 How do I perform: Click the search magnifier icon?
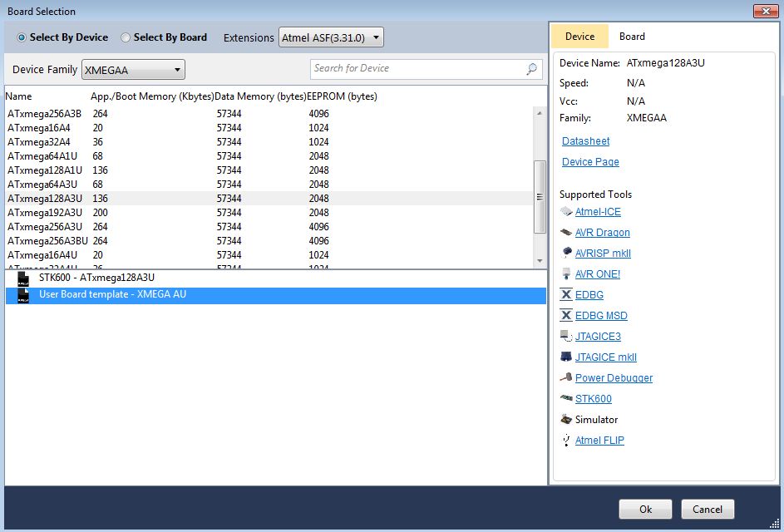tap(532, 69)
